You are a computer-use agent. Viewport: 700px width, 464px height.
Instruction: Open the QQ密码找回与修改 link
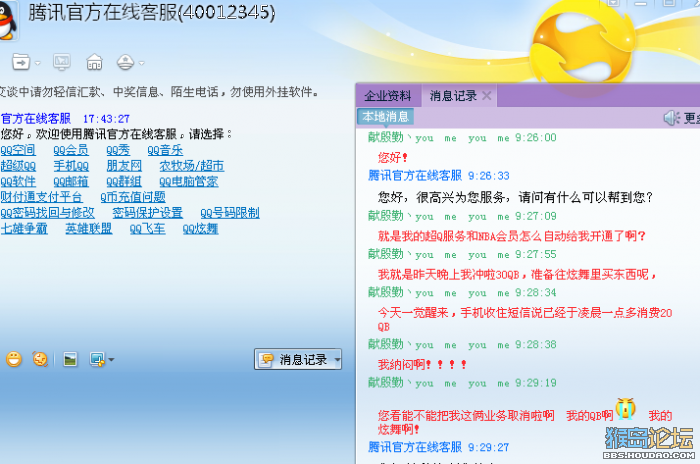(48, 213)
